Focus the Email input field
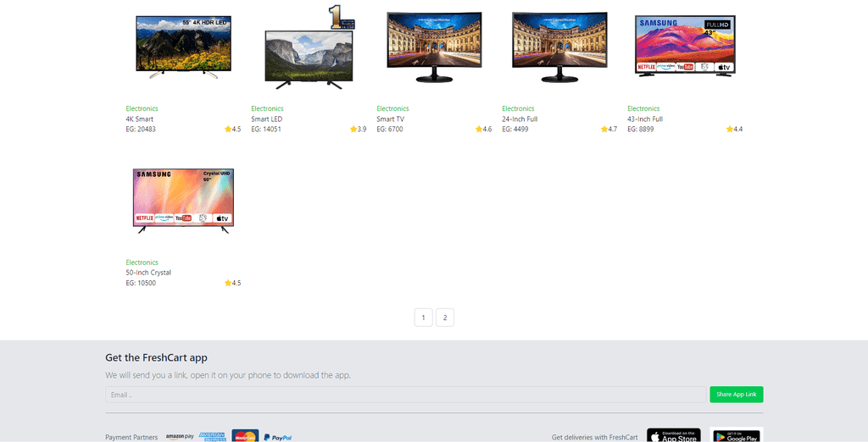The image size is (868, 442). click(x=406, y=395)
